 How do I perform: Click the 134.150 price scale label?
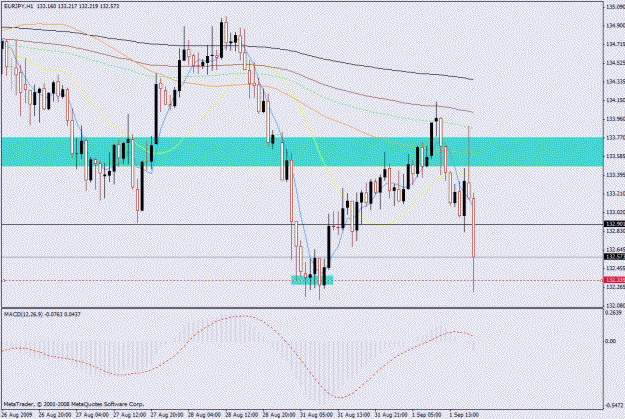coord(615,100)
